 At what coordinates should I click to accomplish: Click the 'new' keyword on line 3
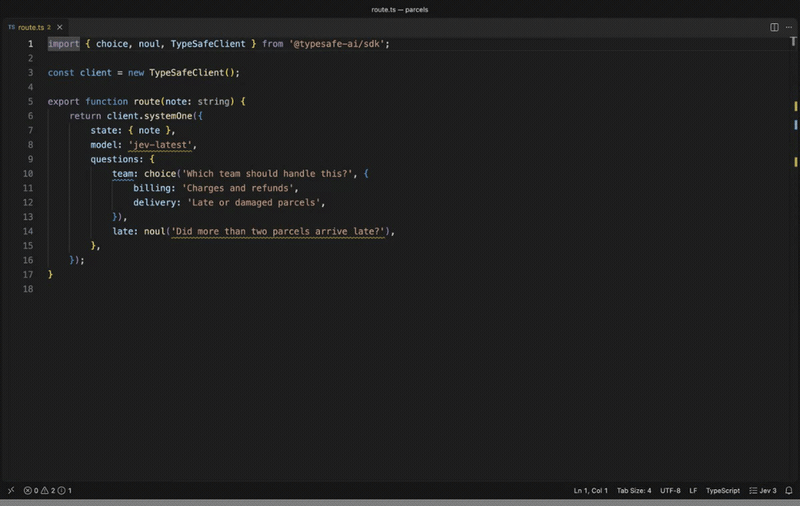coord(136,72)
